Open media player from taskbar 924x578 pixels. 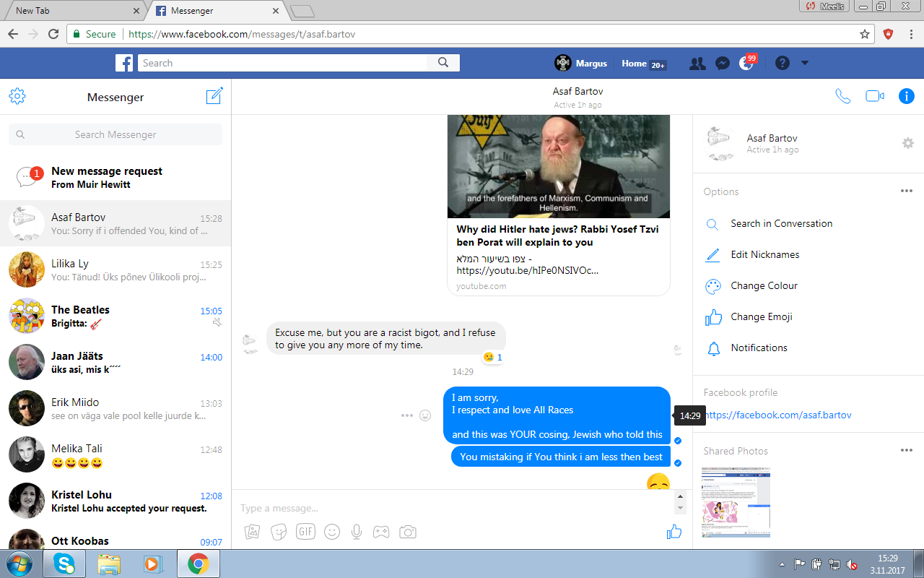pyautogui.click(x=153, y=564)
